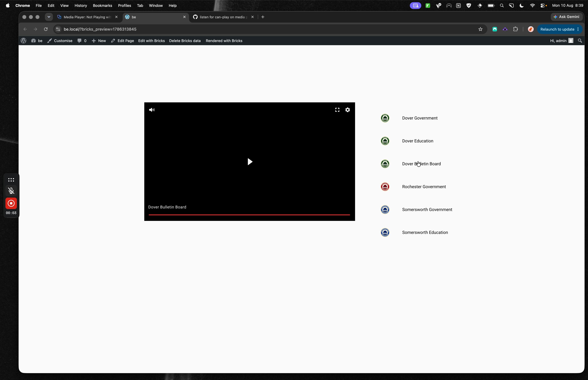Stop the screen recording
The width and height of the screenshot is (588, 380).
tap(11, 203)
